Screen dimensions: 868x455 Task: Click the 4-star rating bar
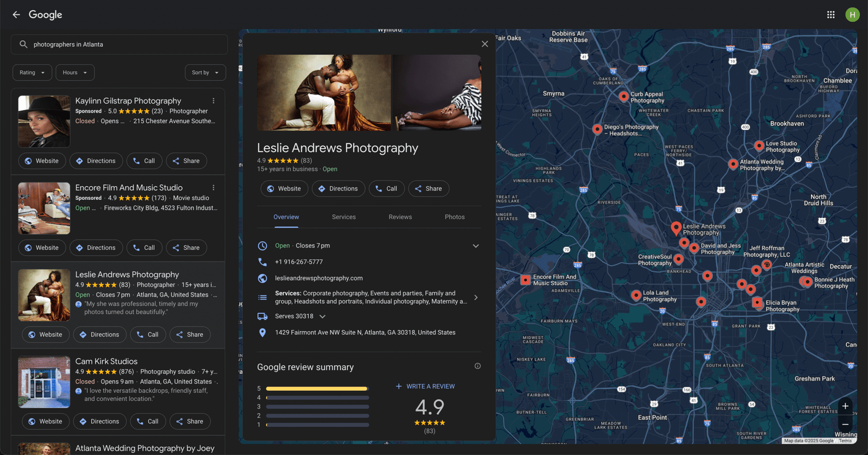click(317, 397)
